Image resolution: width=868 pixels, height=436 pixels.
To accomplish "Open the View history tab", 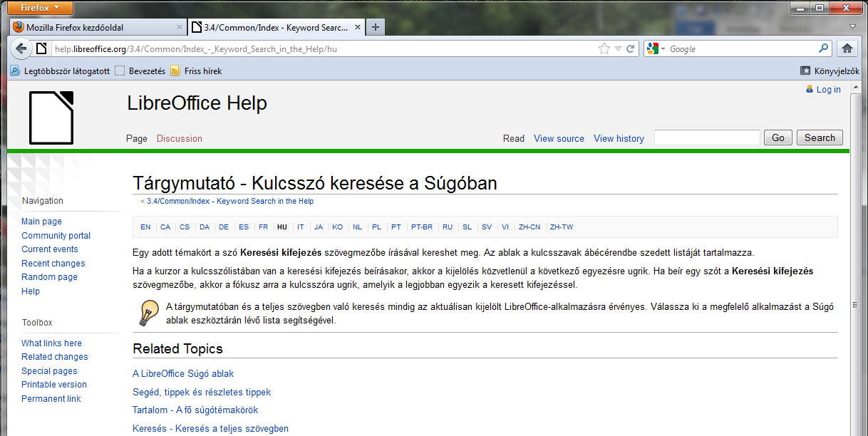I will pos(619,138).
